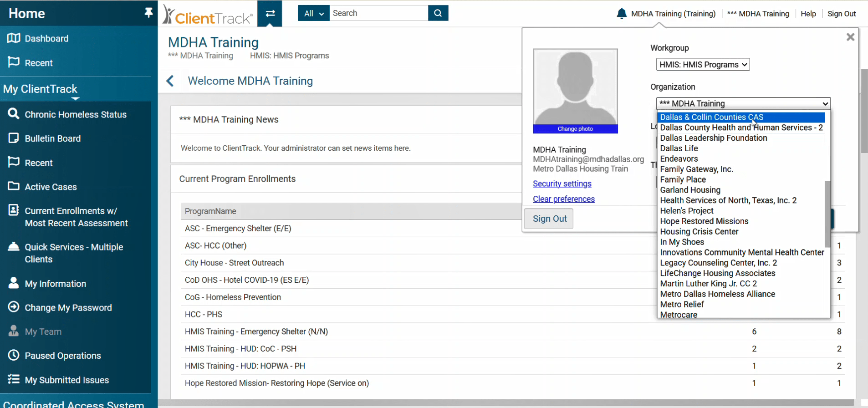Open the notifications bell icon
This screenshot has width=868, height=408.
point(622,14)
